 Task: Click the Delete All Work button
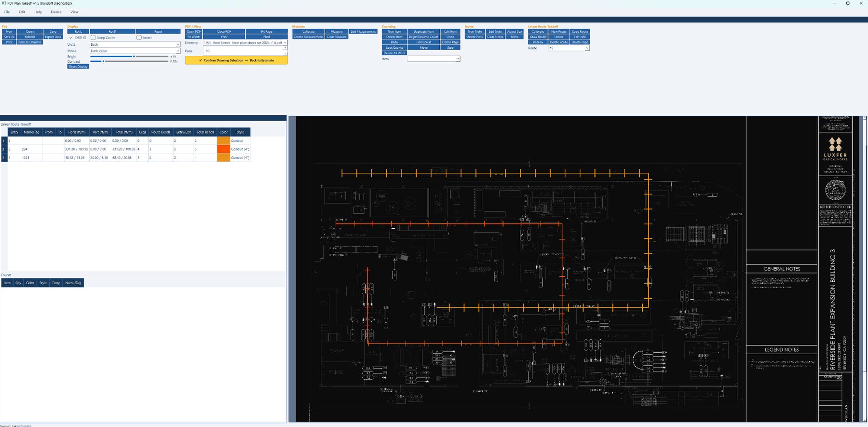[x=394, y=53]
